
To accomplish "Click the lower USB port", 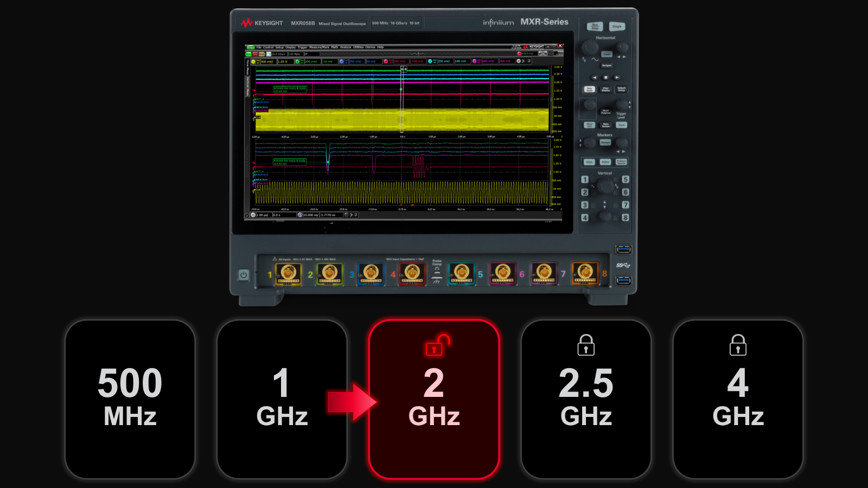I will [624, 280].
